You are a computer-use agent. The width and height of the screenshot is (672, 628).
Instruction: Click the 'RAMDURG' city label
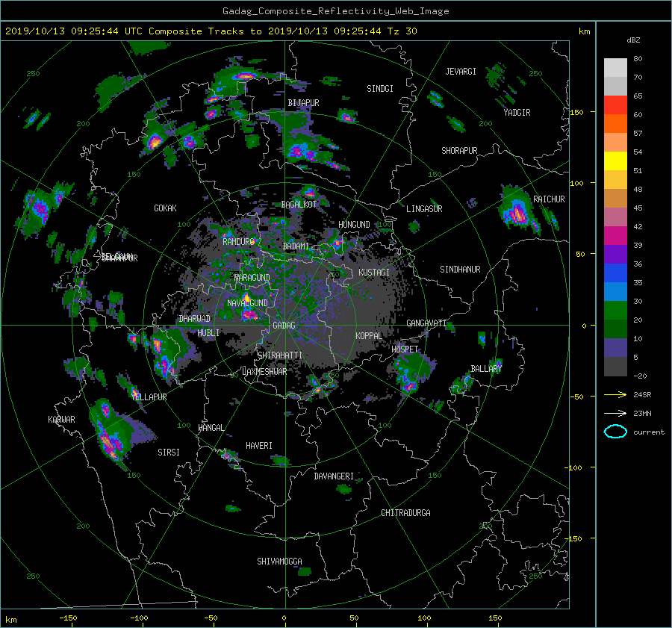(x=239, y=242)
